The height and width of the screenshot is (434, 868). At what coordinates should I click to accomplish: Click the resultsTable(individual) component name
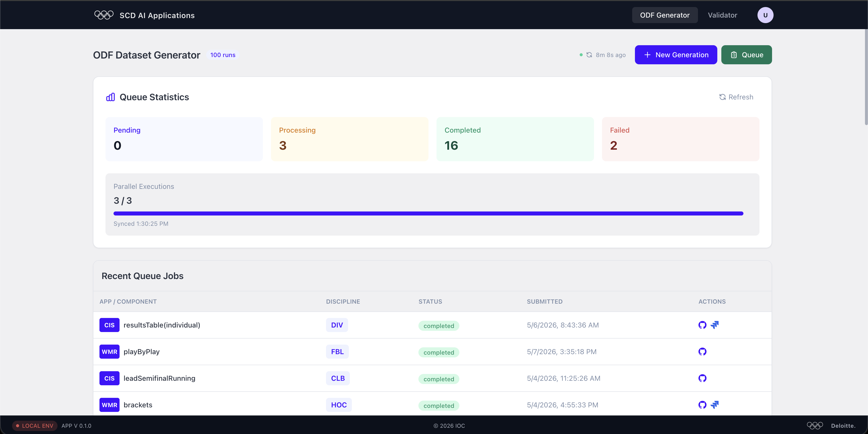[x=162, y=325]
